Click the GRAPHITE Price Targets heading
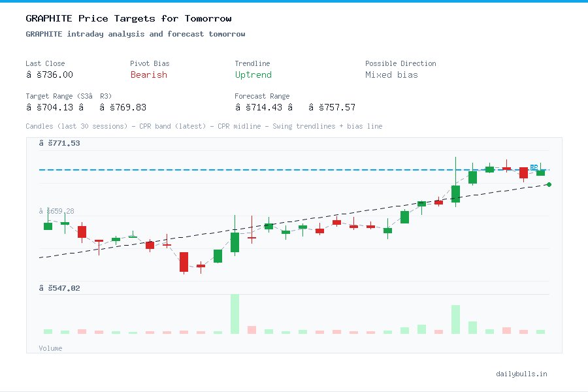This screenshot has height=392, width=588. [127, 18]
